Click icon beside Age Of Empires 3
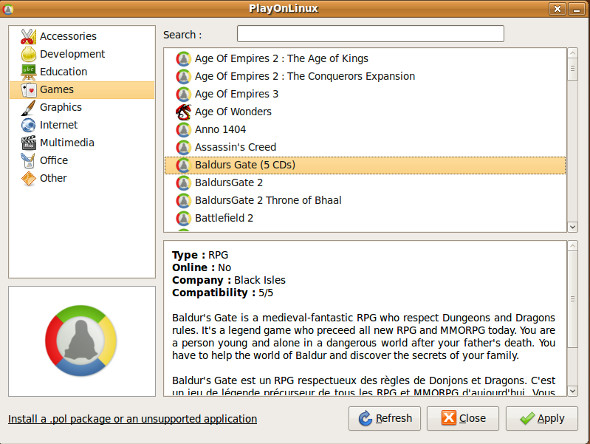 coord(183,94)
